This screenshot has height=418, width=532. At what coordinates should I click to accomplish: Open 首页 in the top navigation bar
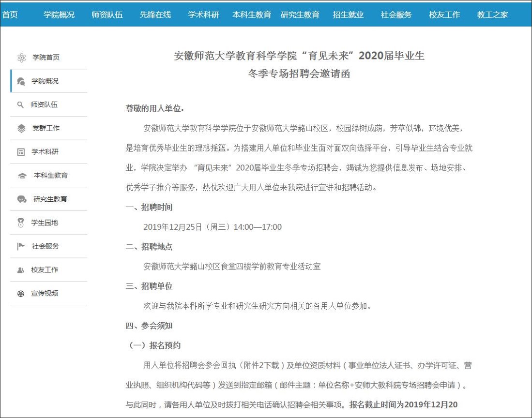[x=10, y=15]
